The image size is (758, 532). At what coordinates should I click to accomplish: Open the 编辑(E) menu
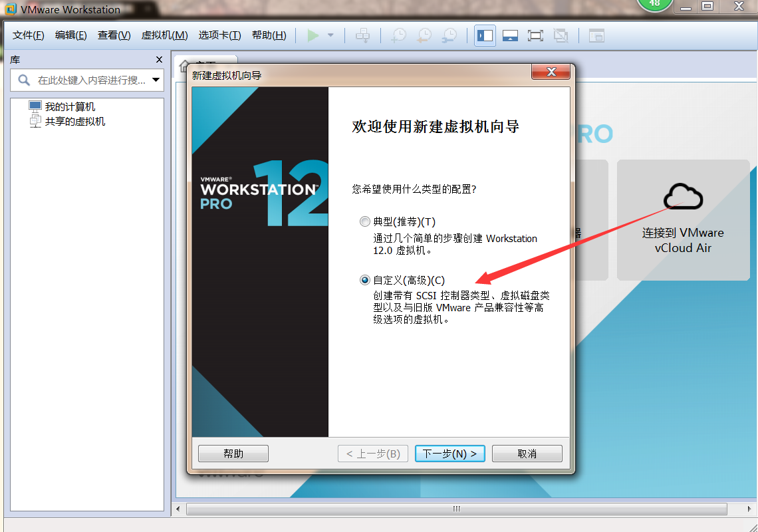coord(70,35)
